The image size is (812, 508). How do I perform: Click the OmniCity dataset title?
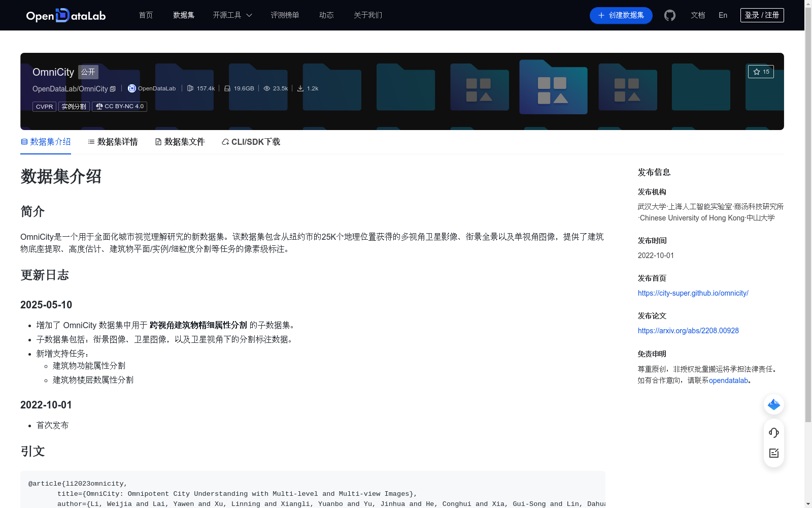point(53,72)
